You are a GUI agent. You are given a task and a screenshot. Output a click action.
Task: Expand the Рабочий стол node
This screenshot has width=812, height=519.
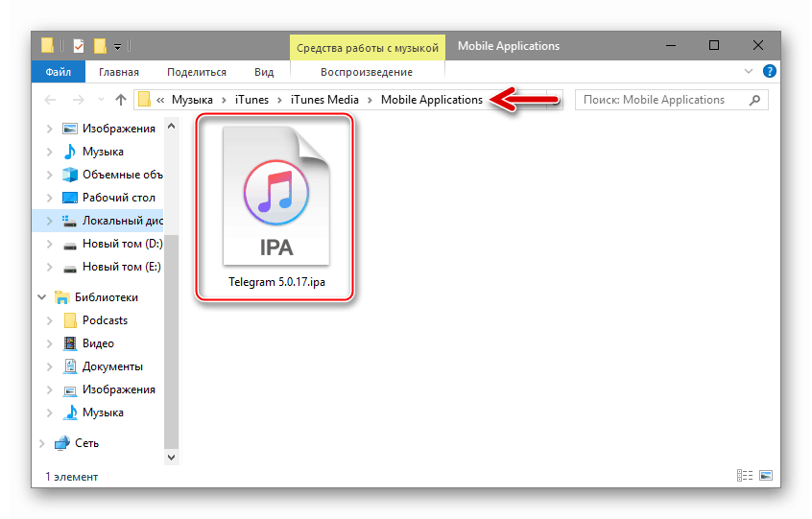(x=49, y=198)
